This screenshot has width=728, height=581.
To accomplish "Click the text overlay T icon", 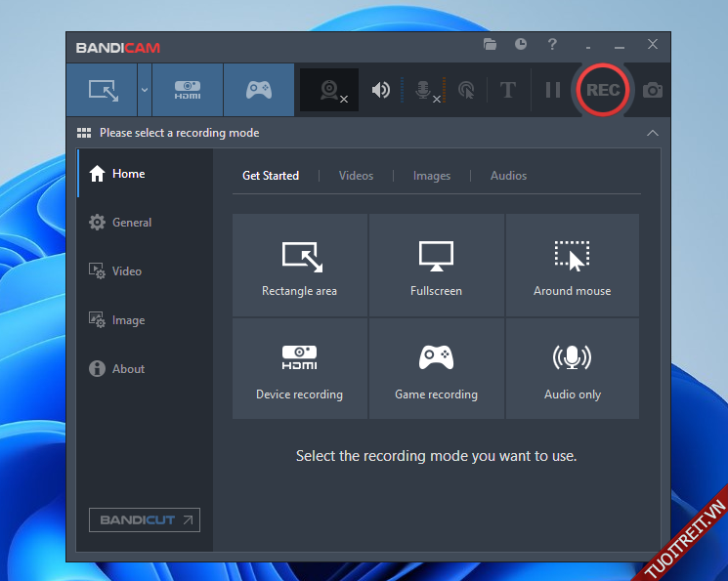I will click(507, 90).
